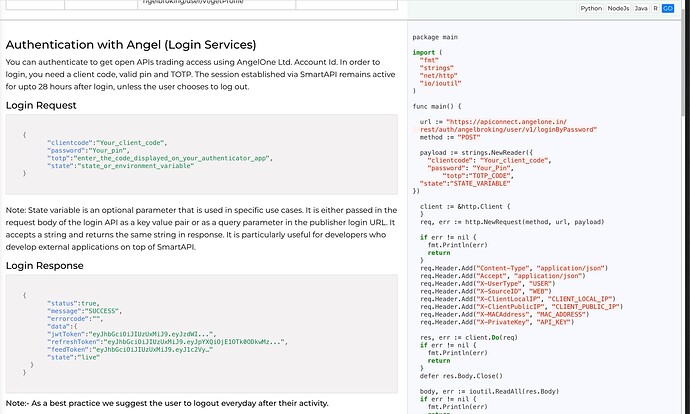Click the 'Note: State variable' paragraph

pos(201,228)
